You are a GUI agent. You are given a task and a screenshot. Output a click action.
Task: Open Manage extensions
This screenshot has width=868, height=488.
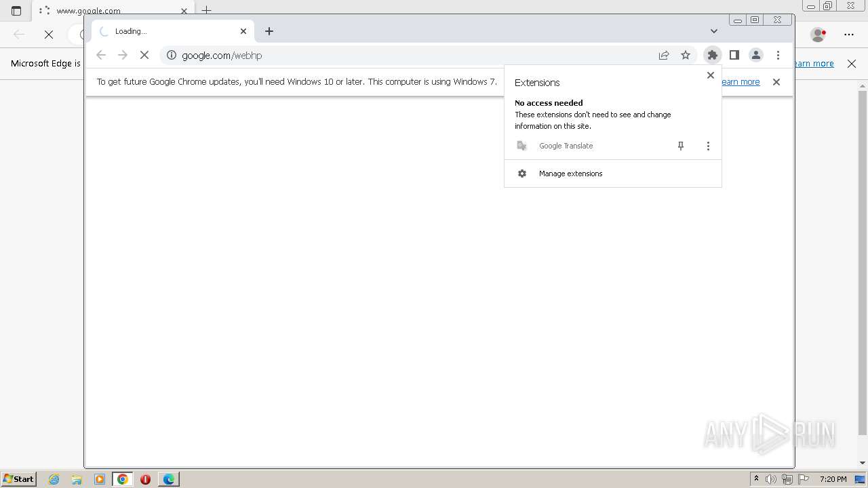[x=613, y=174]
